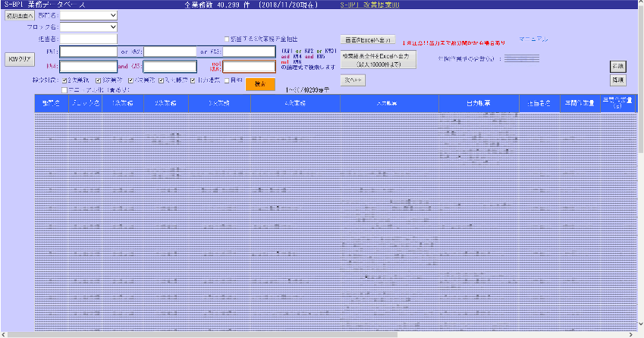Viewport: 644px width, 338px height.
Task: Click the scroll-left arrow on horizontal scrollbar
Action: [4, 335]
